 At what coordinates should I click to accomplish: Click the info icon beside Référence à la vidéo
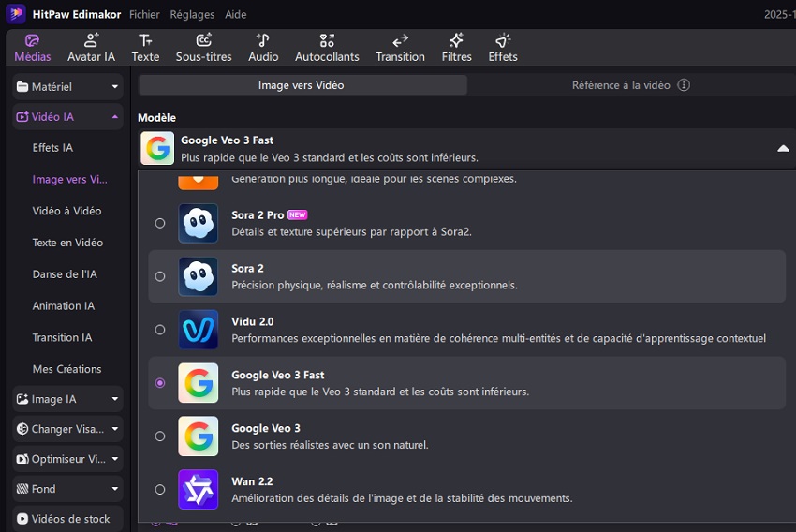click(x=684, y=85)
